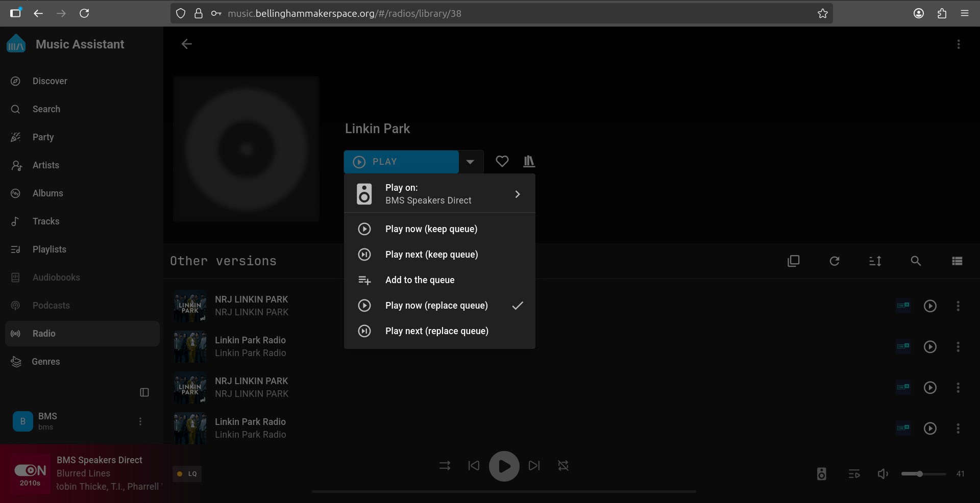Screen dimensions: 980x503
Task: Open options for first NRJ LINKIN PARK row
Action: [958, 306]
